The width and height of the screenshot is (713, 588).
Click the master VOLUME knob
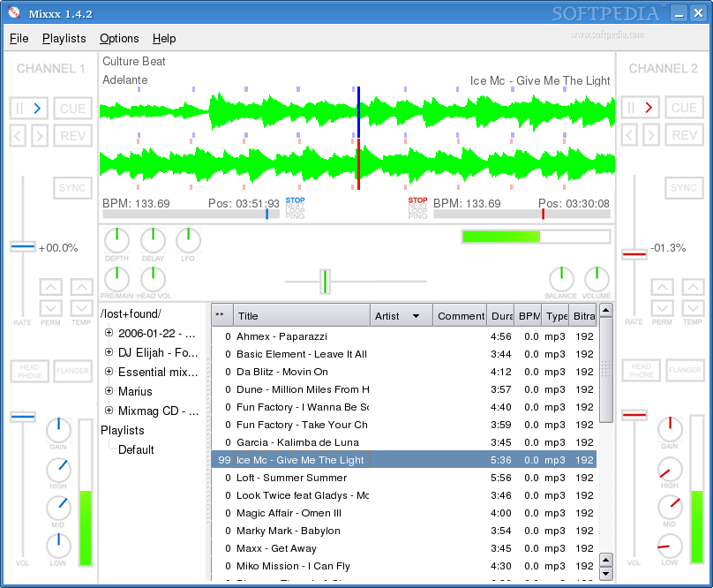(597, 279)
